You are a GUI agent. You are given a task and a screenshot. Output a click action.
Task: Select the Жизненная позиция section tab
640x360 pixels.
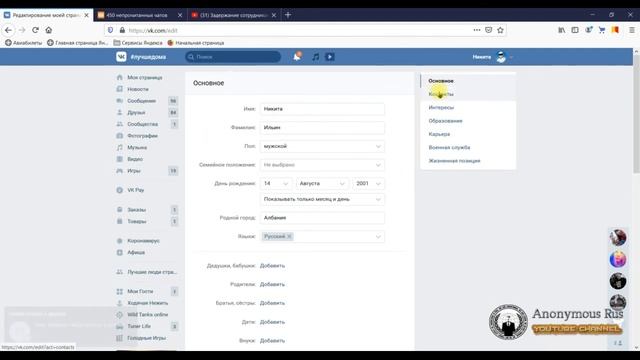point(468,161)
